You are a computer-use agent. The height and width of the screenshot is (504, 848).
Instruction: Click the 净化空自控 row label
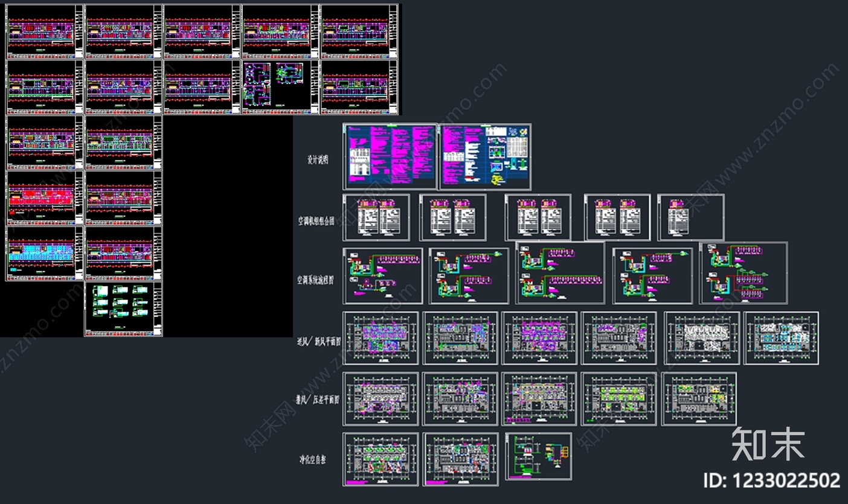[x=312, y=459]
